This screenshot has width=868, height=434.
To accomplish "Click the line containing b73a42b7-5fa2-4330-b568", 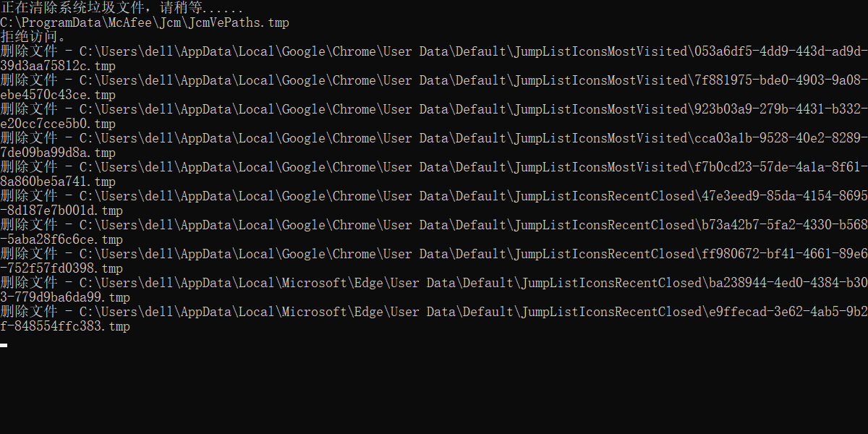I will click(434, 225).
